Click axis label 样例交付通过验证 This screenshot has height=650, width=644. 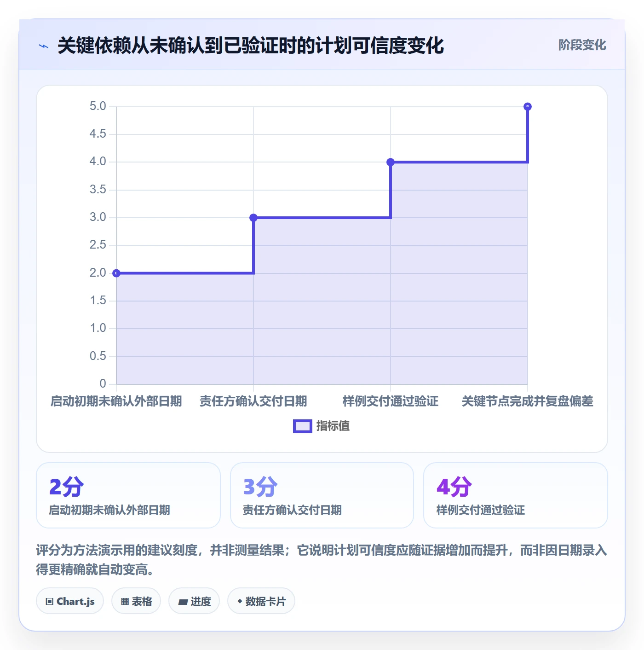tap(391, 401)
